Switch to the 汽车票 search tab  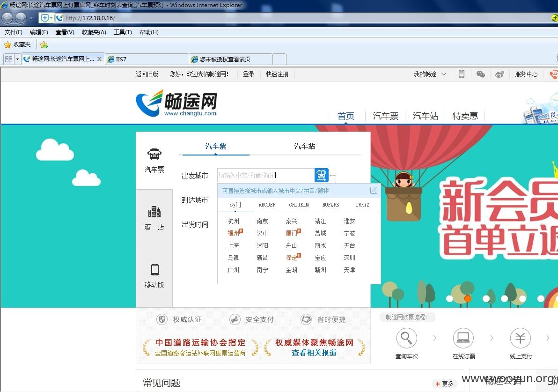tap(216, 146)
